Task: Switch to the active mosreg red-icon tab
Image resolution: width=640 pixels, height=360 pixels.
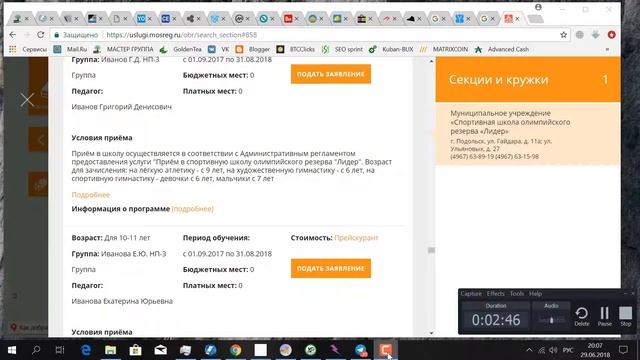Action: coord(509,19)
